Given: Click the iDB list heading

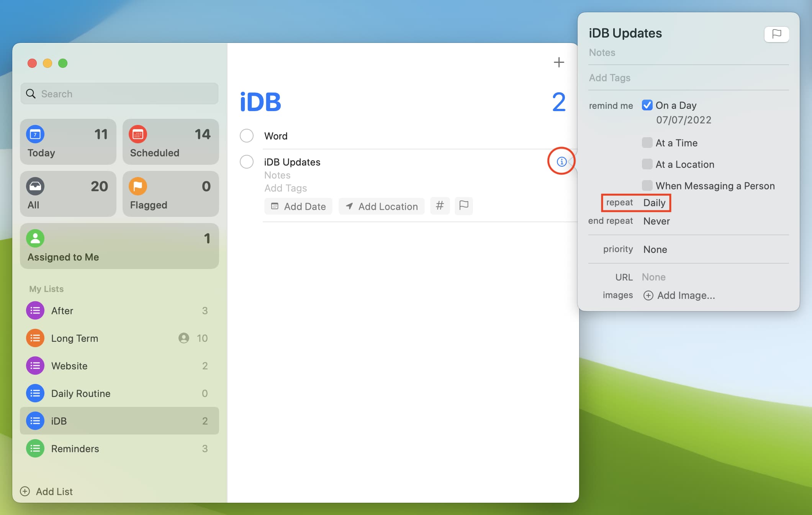Looking at the screenshot, I should pyautogui.click(x=260, y=102).
